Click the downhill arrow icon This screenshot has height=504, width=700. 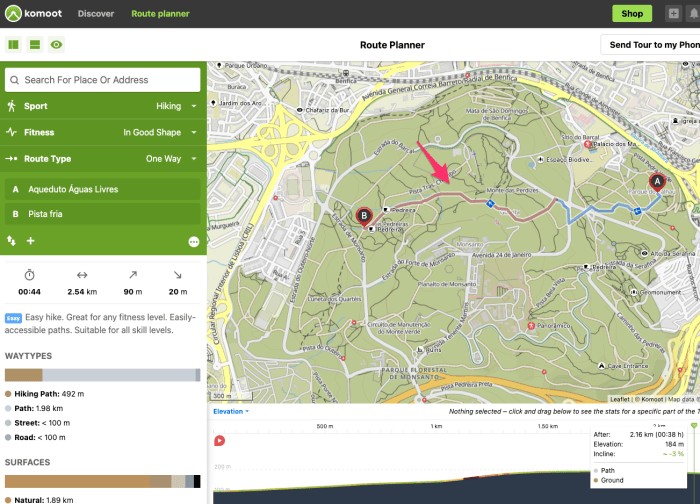[178, 275]
